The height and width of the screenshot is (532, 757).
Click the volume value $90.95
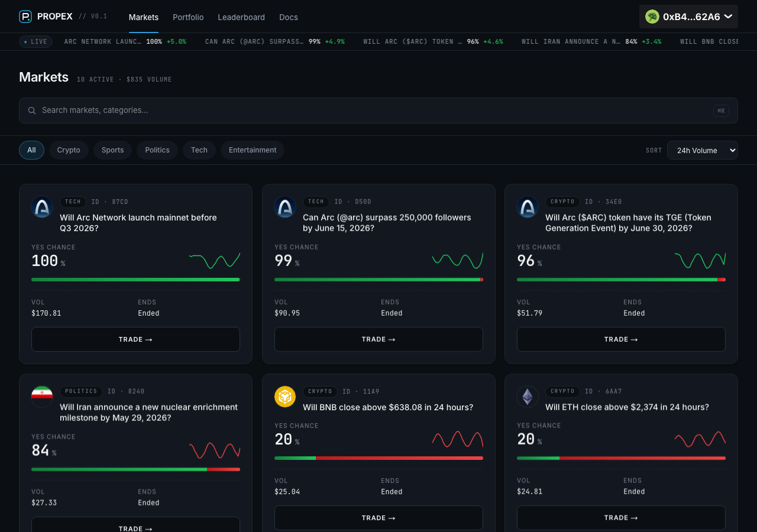coord(287,313)
